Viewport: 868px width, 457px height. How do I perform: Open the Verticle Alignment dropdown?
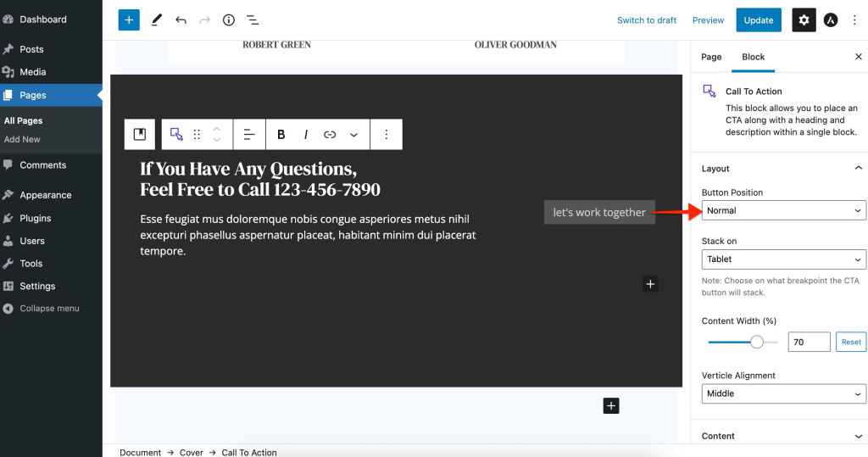[x=783, y=393]
